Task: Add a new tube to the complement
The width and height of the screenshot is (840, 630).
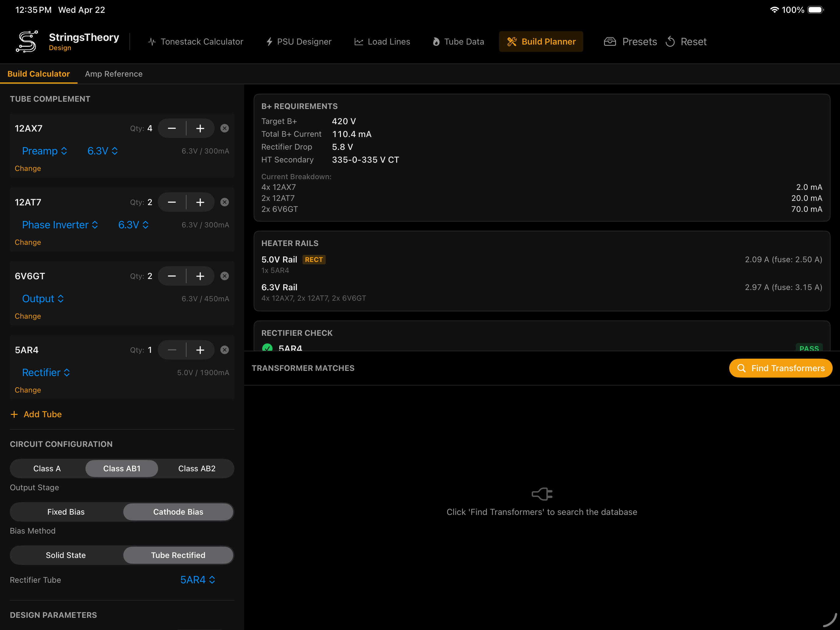Action: [36, 414]
